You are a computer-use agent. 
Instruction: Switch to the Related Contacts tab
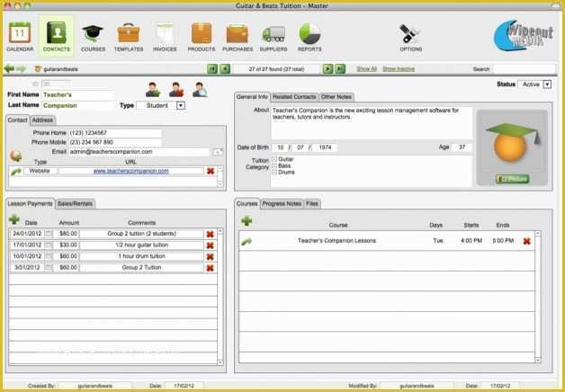(294, 97)
